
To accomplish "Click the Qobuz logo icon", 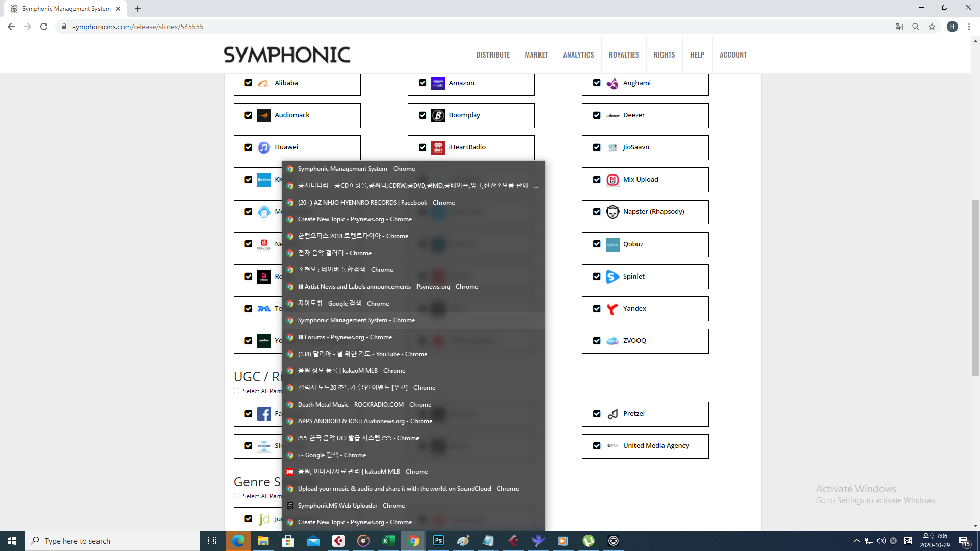I will (x=612, y=244).
